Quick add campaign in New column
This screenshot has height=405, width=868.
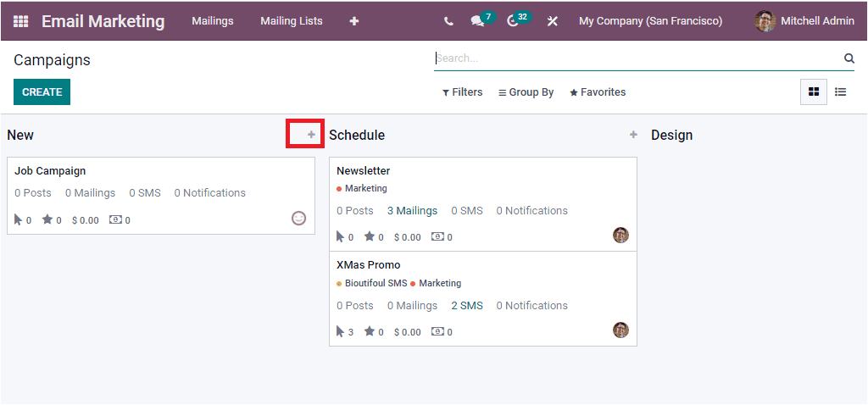[312, 135]
